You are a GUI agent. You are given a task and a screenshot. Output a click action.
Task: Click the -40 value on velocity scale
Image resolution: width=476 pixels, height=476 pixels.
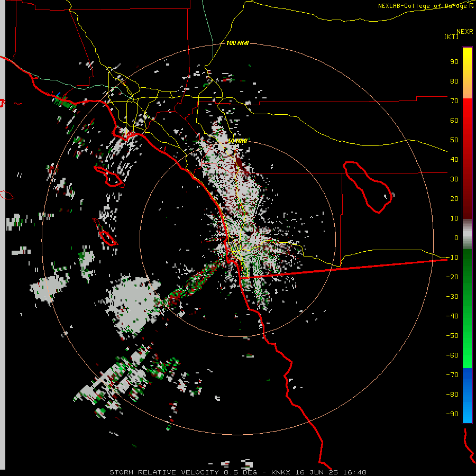click(452, 316)
